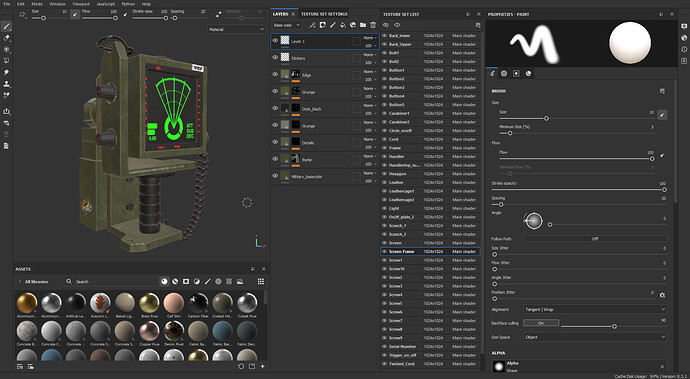Screen dimensions: 690x379
Task: Add a folder group in Layers
Action: (363, 25)
